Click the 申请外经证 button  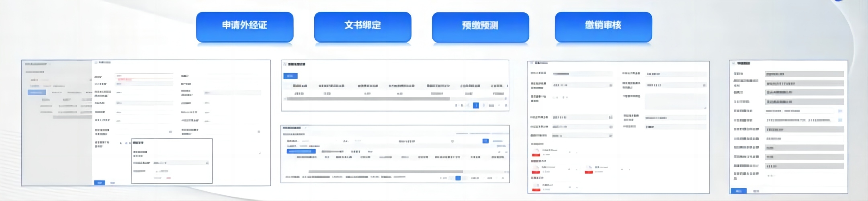tap(244, 26)
